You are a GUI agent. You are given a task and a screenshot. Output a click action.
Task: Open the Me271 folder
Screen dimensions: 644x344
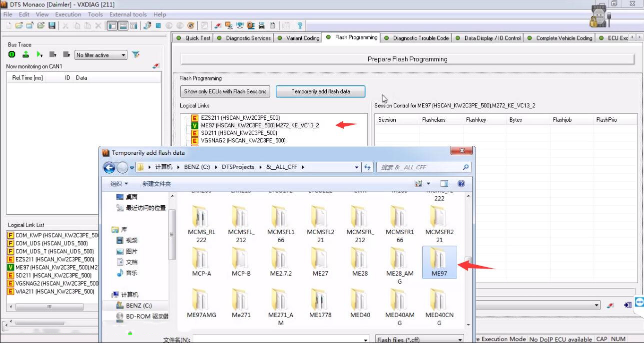point(241,303)
